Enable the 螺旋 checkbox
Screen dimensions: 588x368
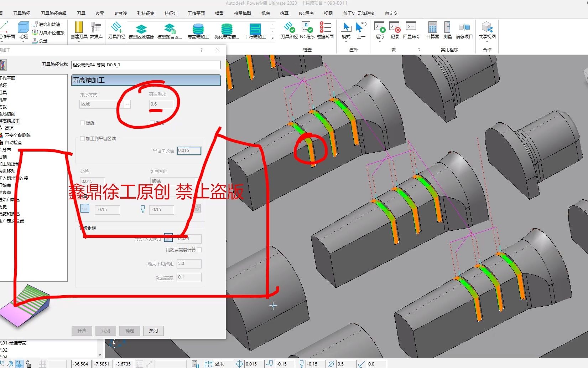83,123
